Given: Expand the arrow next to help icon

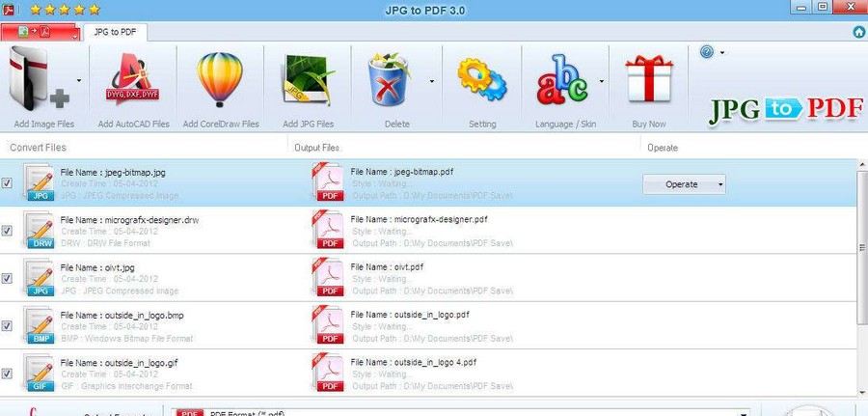Looking at the screenshot, I should point(722,53).
